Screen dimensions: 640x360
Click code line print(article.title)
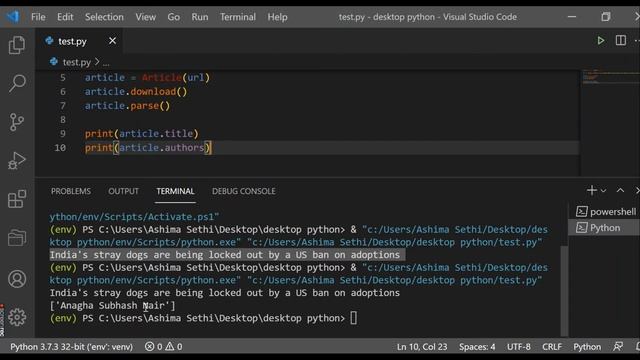coord(142,134)
